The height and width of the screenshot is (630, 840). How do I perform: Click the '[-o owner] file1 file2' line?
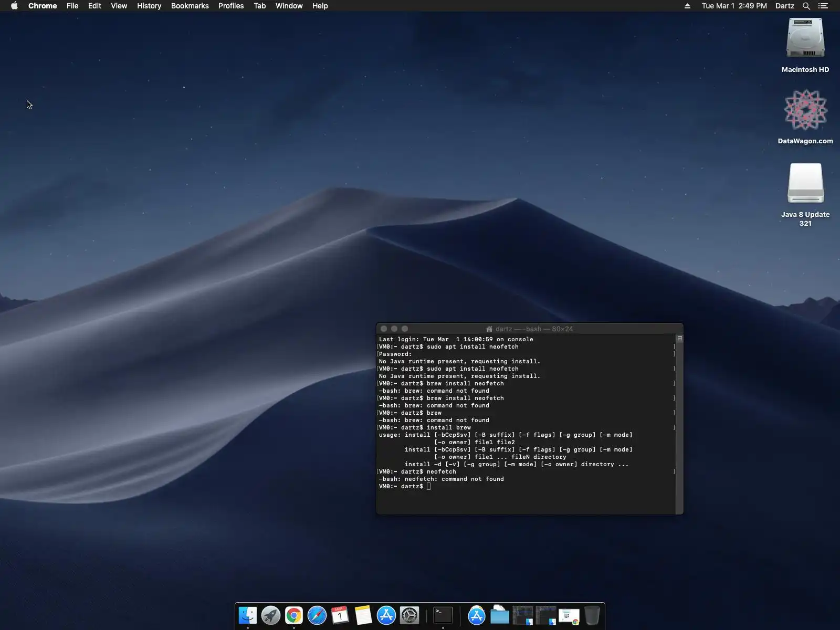(474, 442)
